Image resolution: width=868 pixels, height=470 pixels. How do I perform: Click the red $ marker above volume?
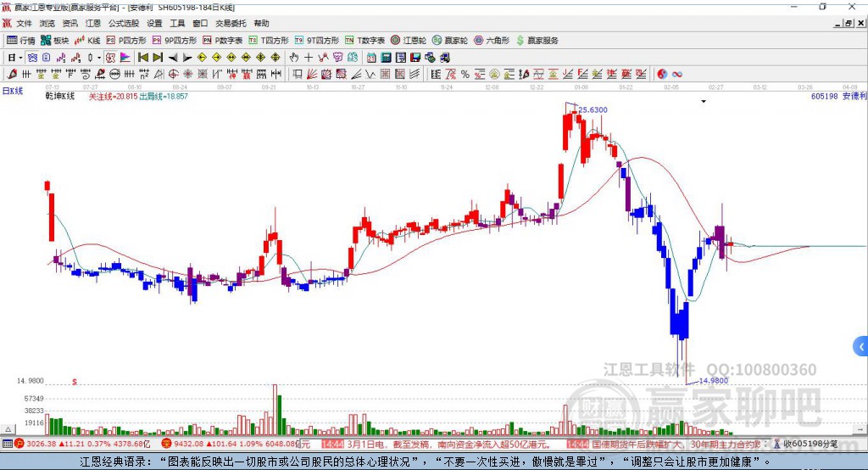pos(75,382)
